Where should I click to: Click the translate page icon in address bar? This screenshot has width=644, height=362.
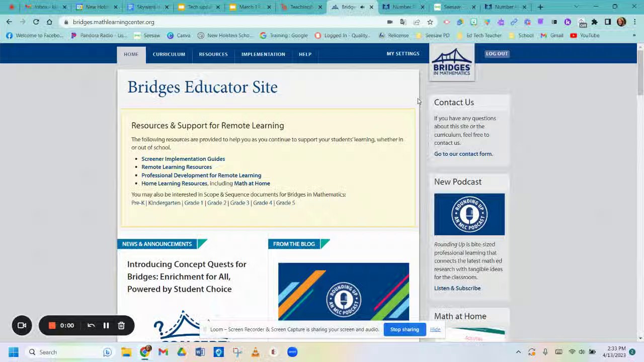(403, 22)
